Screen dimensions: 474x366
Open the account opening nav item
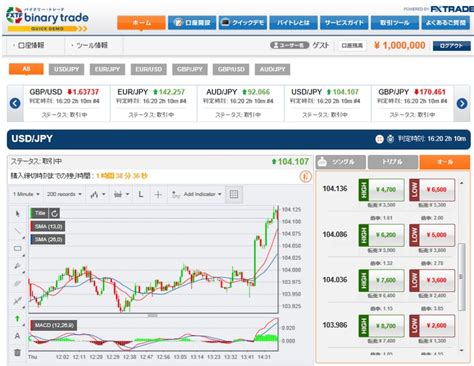pyautogui.click(x=192, y=22)
